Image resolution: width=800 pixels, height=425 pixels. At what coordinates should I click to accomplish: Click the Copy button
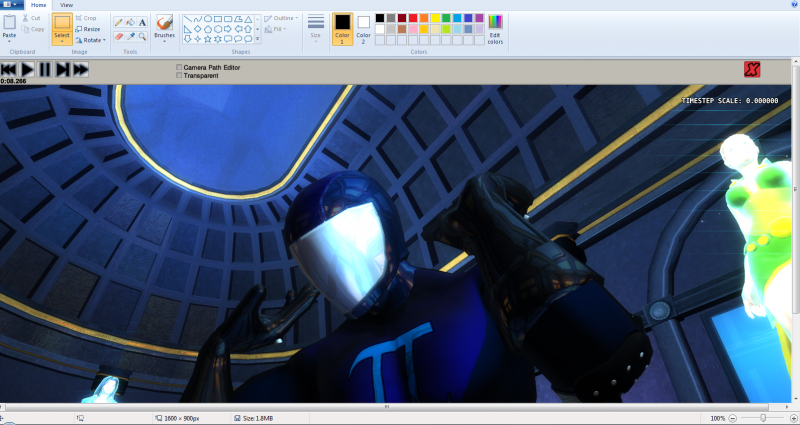(33, 29)
